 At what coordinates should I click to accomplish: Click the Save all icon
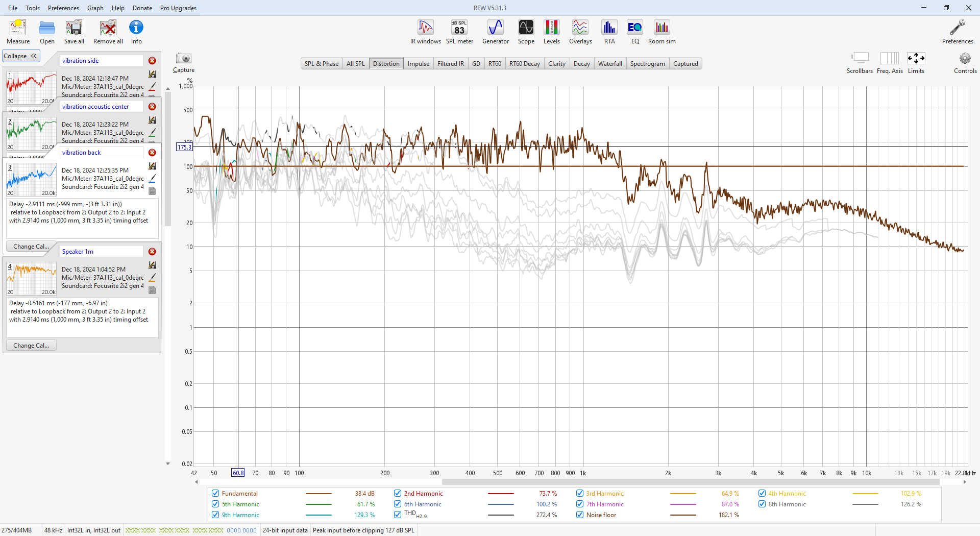74,28
